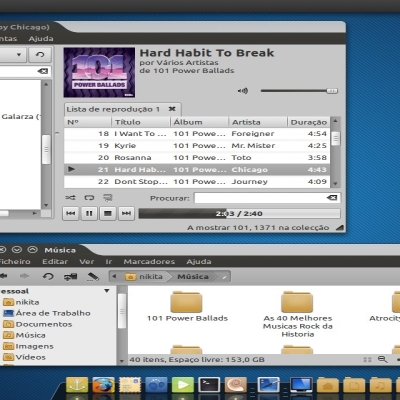Select track 18 'I Want To ...' by Foreigner
This screenshot has height=400, width=400.
pyautogui.click(x=197, y=134)
